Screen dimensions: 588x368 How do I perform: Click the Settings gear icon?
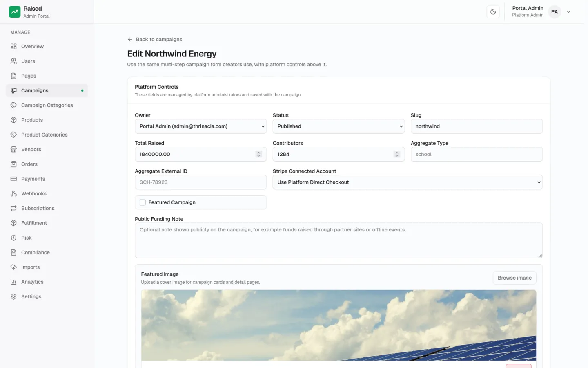coord(13,296)
